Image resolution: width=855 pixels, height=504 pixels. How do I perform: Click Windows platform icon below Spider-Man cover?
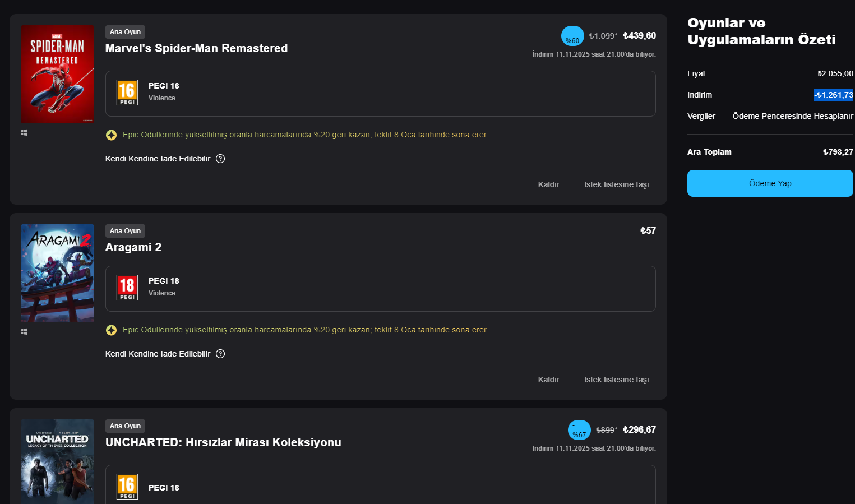coord(24,133)
